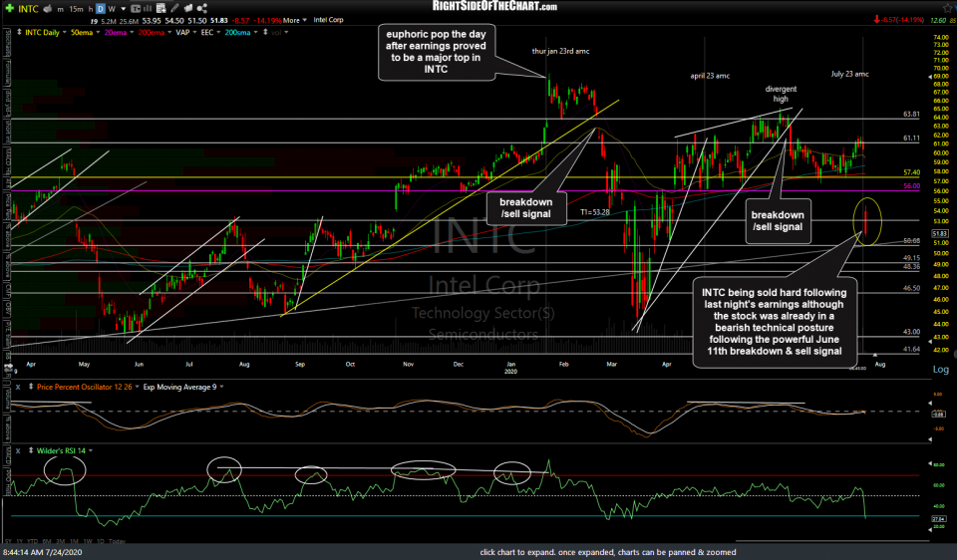Click the 'breakdown /sell signal' note near T1=53.28

pyautogui.click(x=526, y=208)
